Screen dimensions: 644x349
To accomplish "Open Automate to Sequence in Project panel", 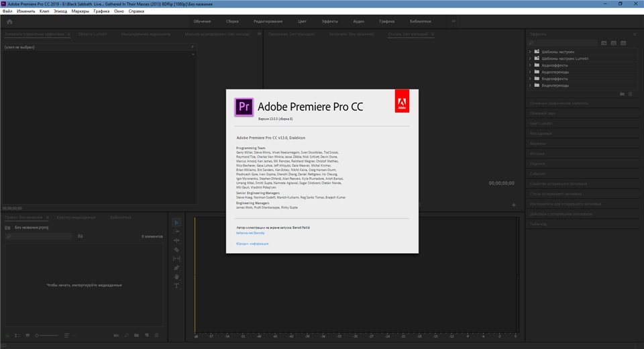I will click(116, 336).
